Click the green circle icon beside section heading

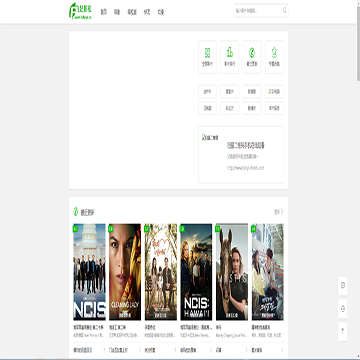tap(76, 212)
